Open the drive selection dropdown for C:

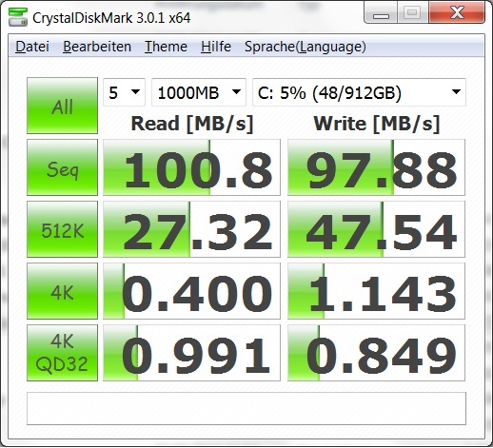[359, 92]
